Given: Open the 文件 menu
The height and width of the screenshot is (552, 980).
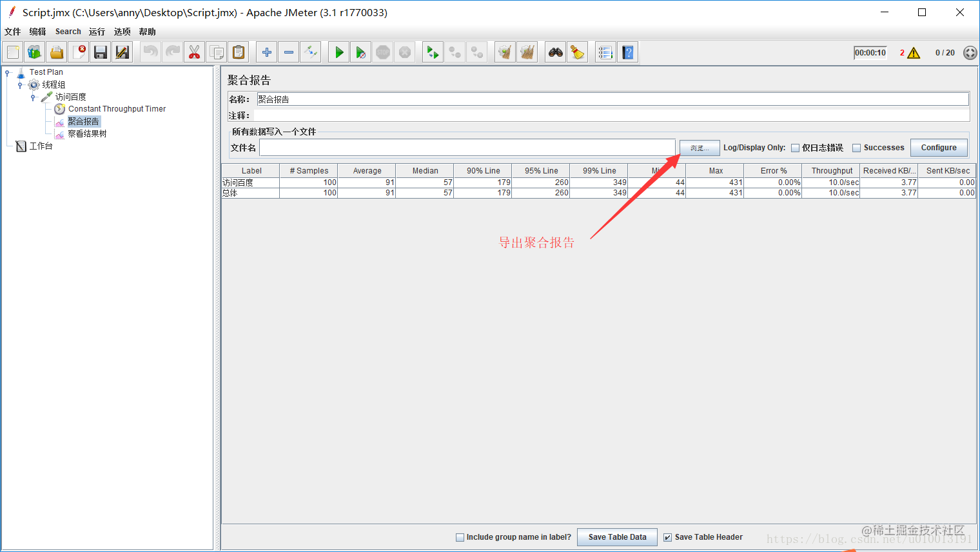Looking at the screenshot, I should 13,32.
